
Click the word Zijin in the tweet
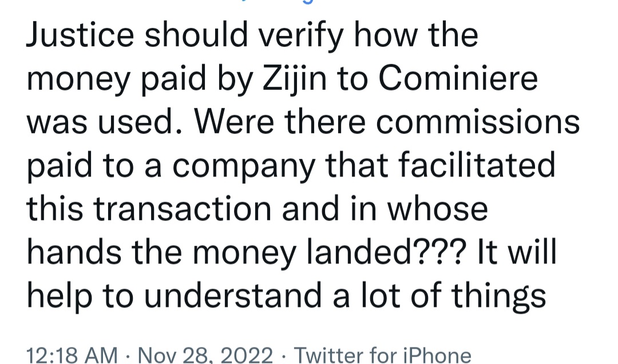[295, 79]
